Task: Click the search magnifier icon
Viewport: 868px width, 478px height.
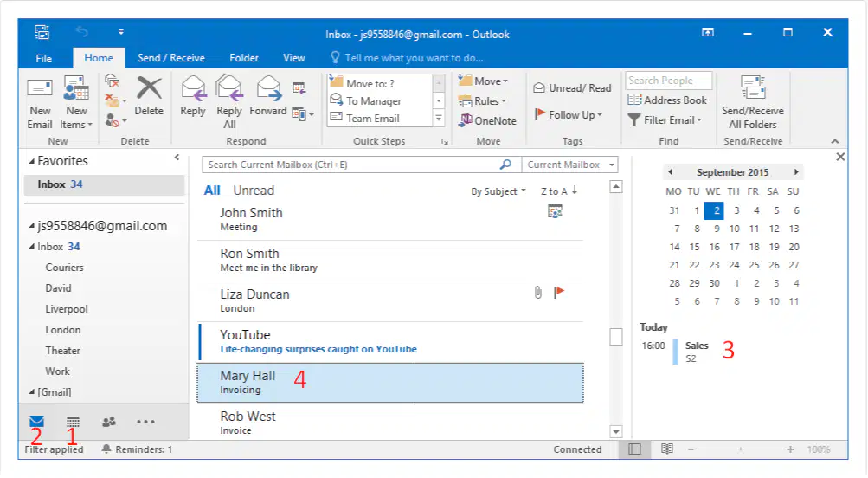Action: tap(505, 165)
